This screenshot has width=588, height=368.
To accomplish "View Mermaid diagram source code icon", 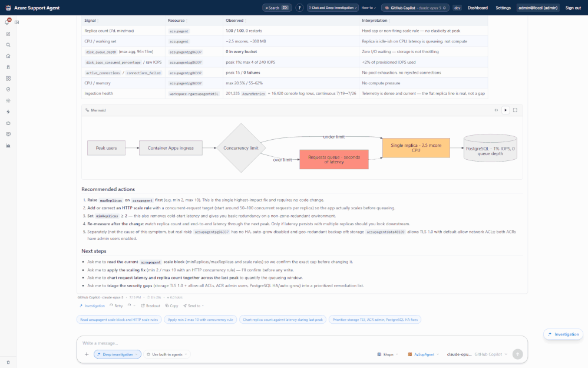I will tap(496, 110).
